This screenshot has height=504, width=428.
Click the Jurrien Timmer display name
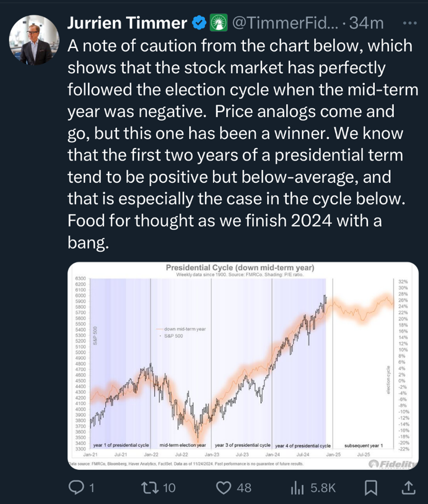tap(127, 22)
